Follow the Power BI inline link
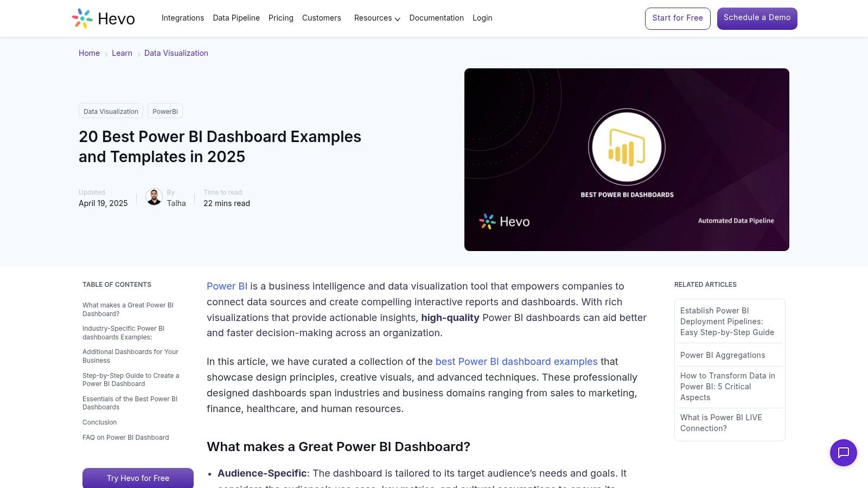 [227, 286]
